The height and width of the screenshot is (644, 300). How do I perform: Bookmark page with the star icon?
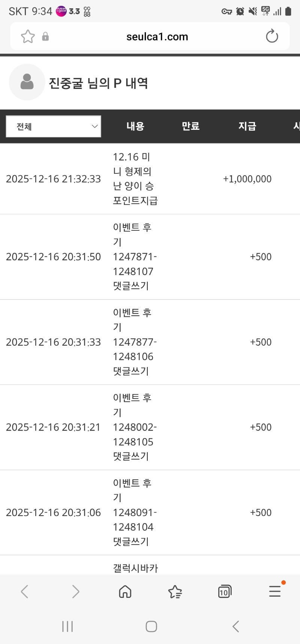(x=28, y=36)
